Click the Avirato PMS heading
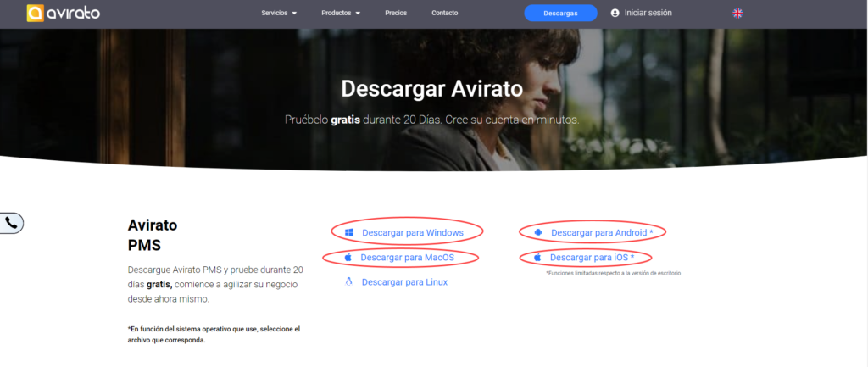868x367 pixels. (153, 235)
